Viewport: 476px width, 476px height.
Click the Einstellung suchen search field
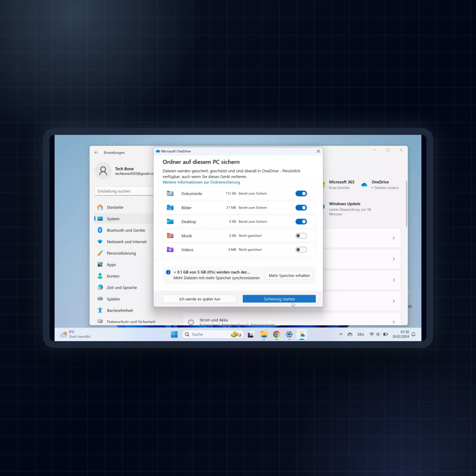pyautogui.click(x=124, y=191)
